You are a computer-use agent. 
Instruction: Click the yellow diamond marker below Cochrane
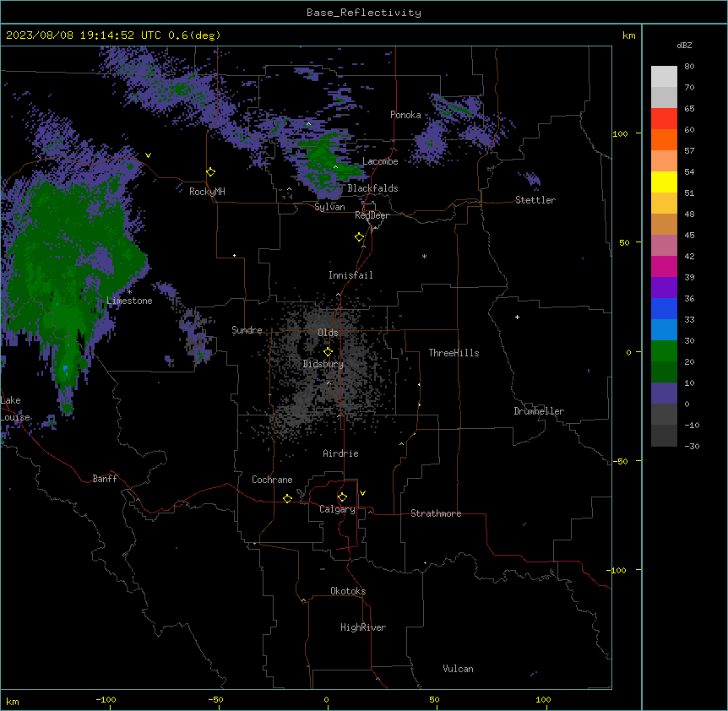[288, 498]
